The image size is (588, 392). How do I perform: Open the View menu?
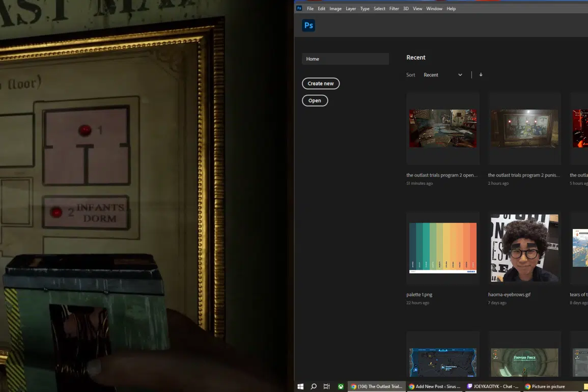(417, 9)
